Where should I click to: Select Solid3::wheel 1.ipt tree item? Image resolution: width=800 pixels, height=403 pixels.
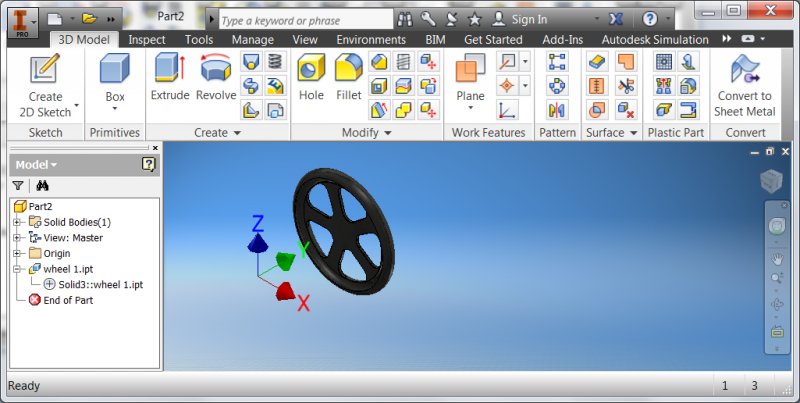tap(94, 285)
